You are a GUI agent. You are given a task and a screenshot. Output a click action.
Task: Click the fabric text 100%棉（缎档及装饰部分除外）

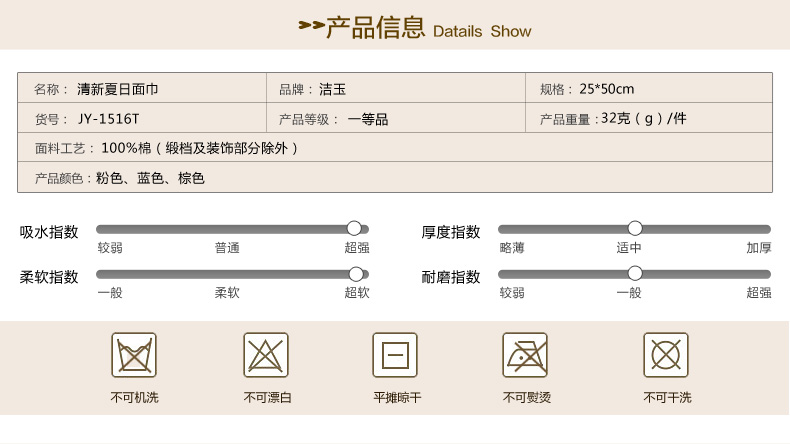pos(200,148)
